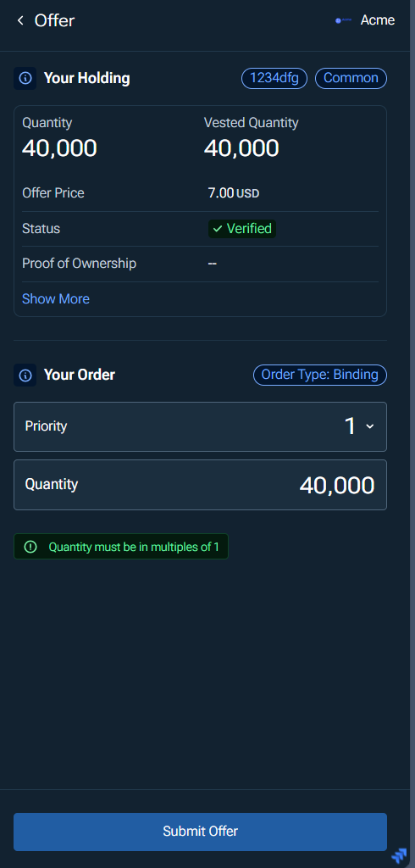The height and width of the screenshot is (868, 415).
Task: Click the Acme company logo icon
Action: coord(343,20)
